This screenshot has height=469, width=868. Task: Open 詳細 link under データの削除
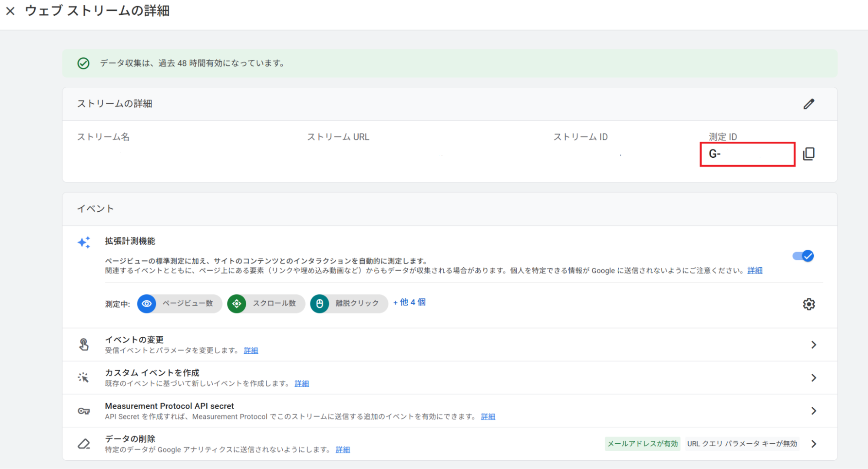tap(343, 449)
